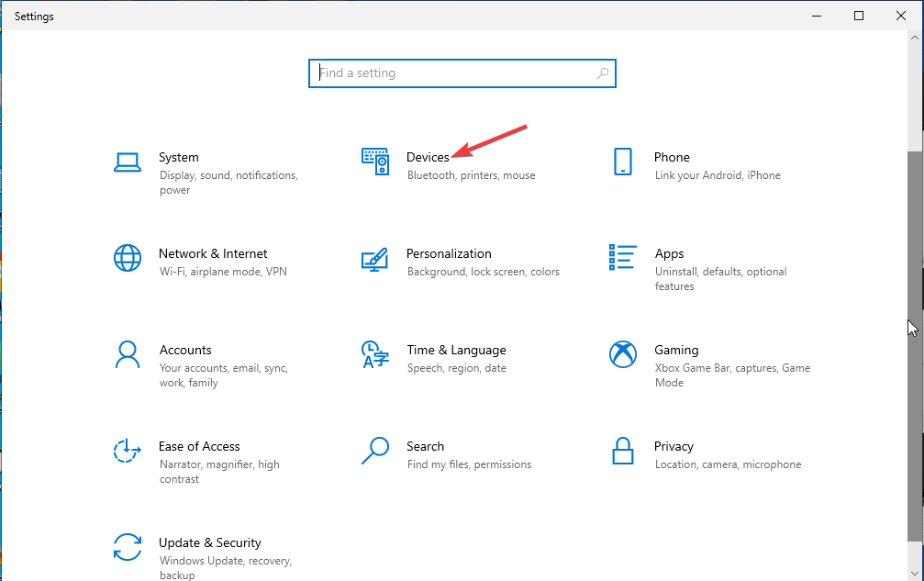Click 'Background, lock screen, colors' text
924x581 pixels.
483,272
